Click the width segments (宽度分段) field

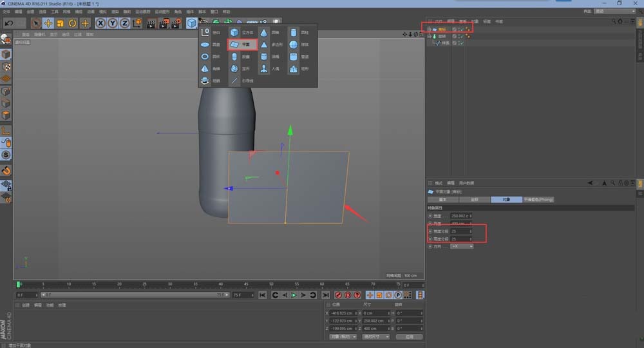tap(461, 231)
